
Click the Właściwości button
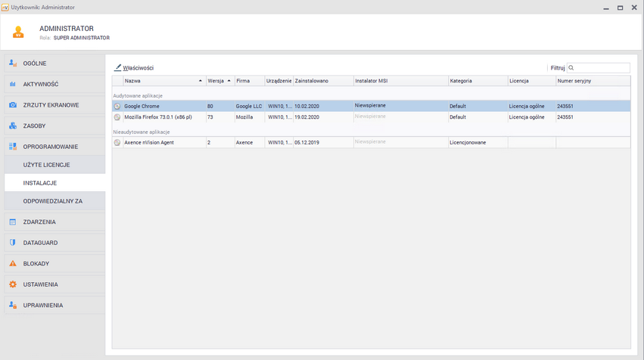pos(134,68)
